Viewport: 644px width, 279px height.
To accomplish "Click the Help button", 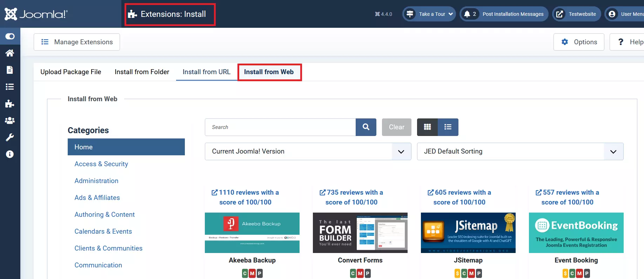I will [x=627, y=42].
